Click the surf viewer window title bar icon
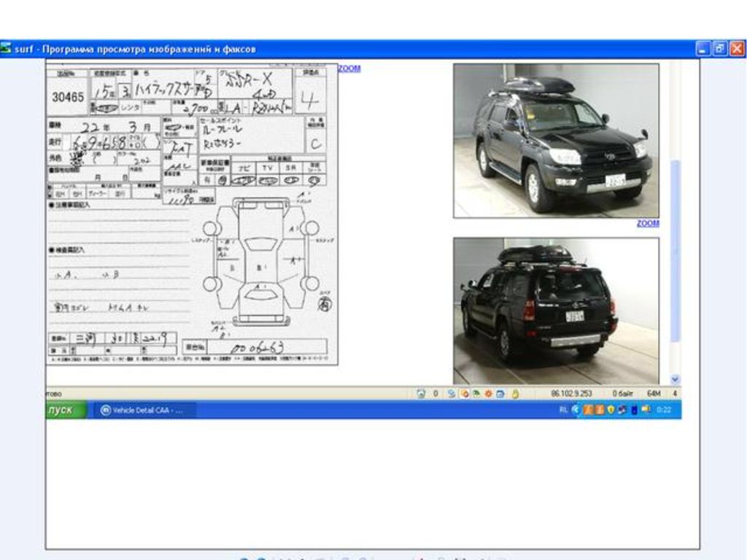The height and width of the screenshot is (560, 747). [x=6, y=48]
